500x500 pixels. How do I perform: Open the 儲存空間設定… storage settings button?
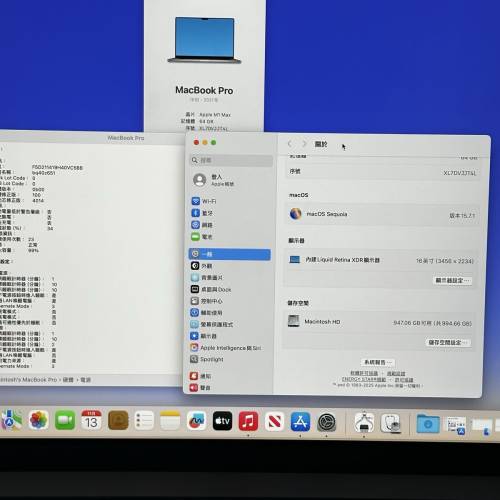pos(448,342)
